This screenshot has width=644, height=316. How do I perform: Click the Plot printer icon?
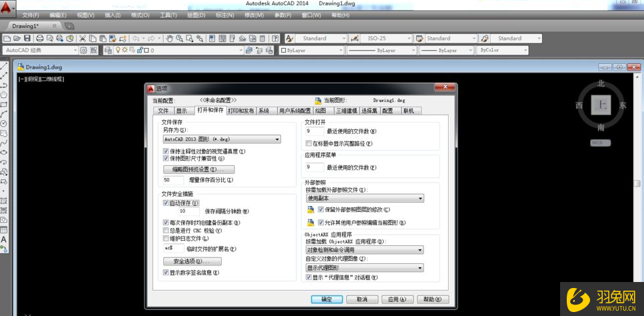coord(40,39)
